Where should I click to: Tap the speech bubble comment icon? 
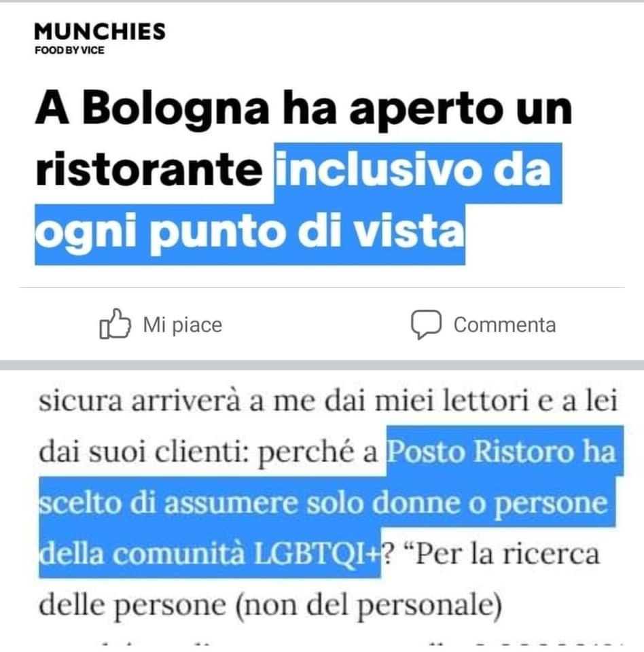pyautogui.click(x=427, y=325)
